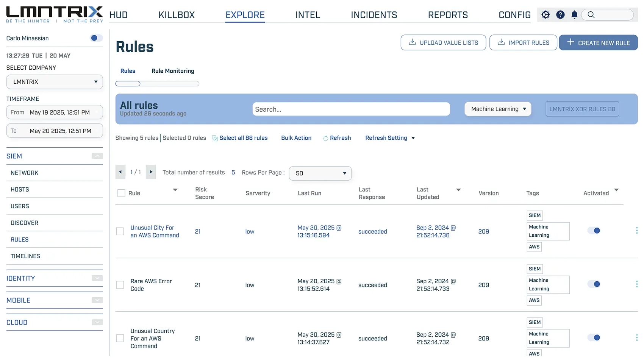Open Unusual City For an AWS Command rule
Viewport: 644px width, 362px height.
point(155,231)
